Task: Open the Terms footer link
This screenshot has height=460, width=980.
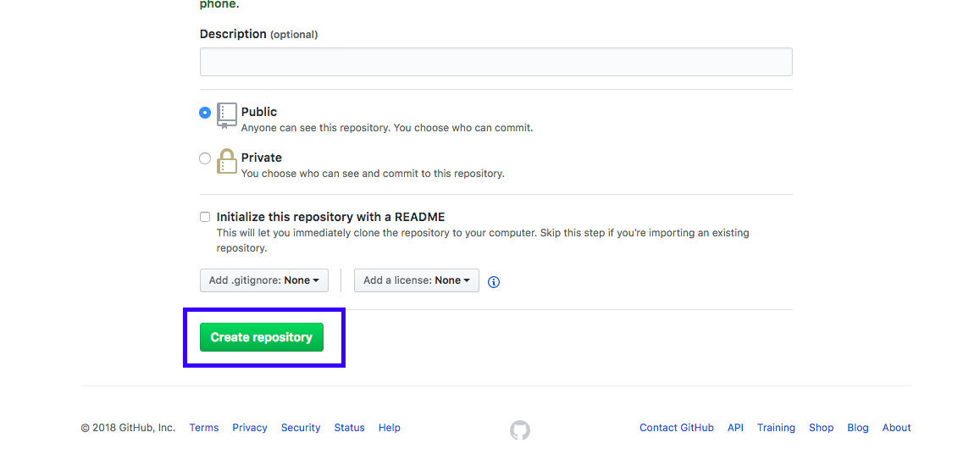Action: click(x=204, y=428)
